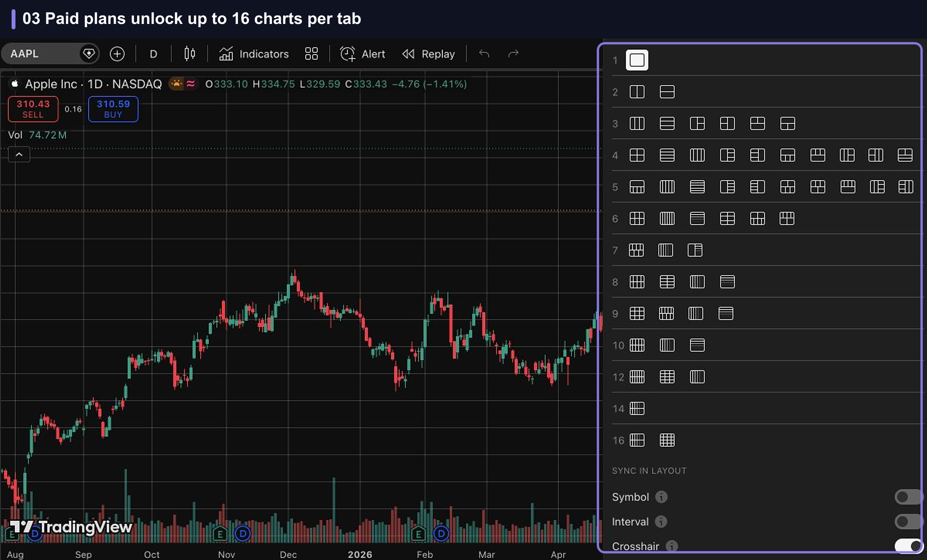Pick the 3x3 grid layout in row 9

pyautogui.click(x=637, y=314)
